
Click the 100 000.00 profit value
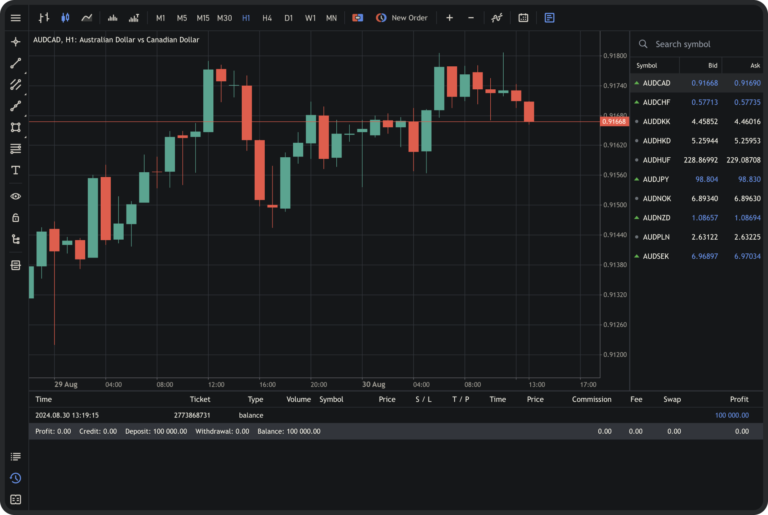732,415
